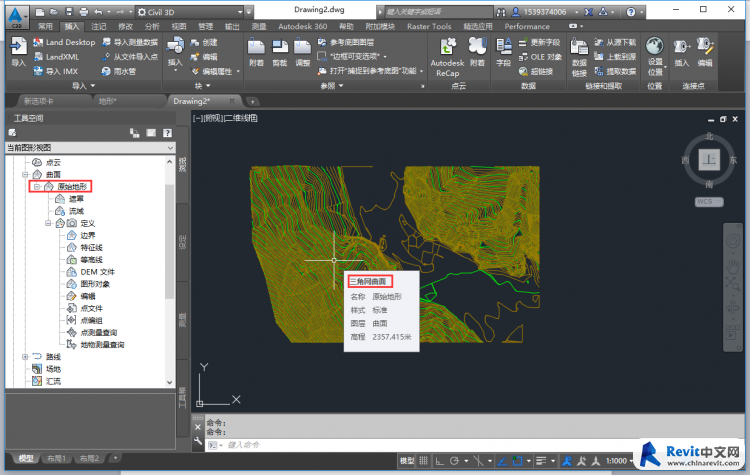Click the 提取数据 extract data tool

click(615, 71)
